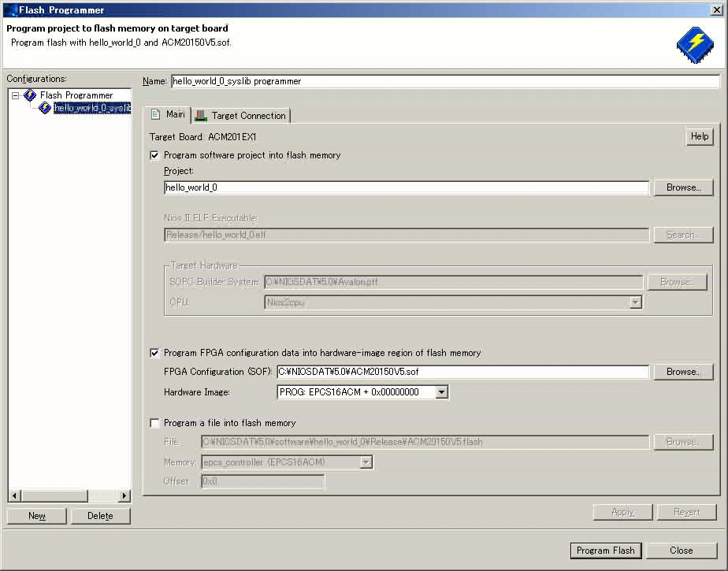Click the hello_world_0_syslib configuration icon
The height and width of the screenshot is (571, 728).
click(45, 108)
